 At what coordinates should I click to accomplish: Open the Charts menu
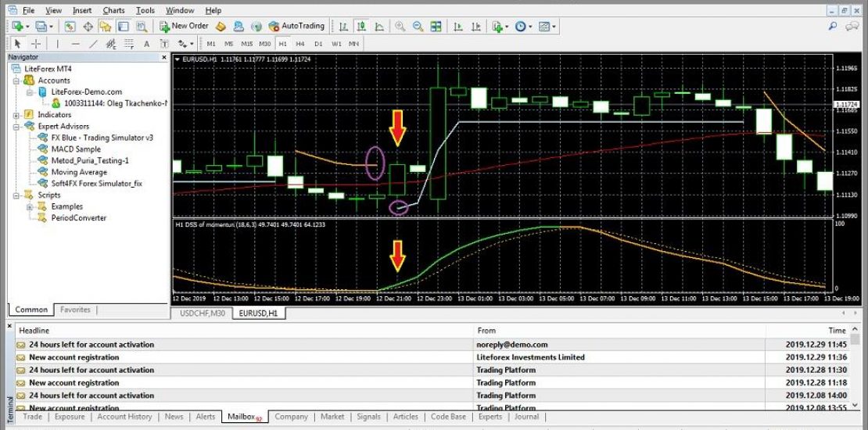(113, 10)
